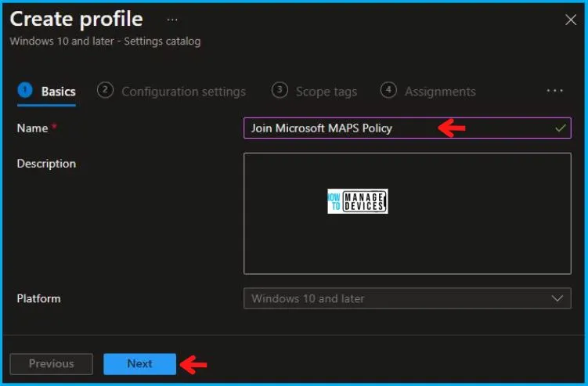The width and height of the screenshot is (588, 386).
Task: Click the Platform label
Action: [x=38, y=298]
